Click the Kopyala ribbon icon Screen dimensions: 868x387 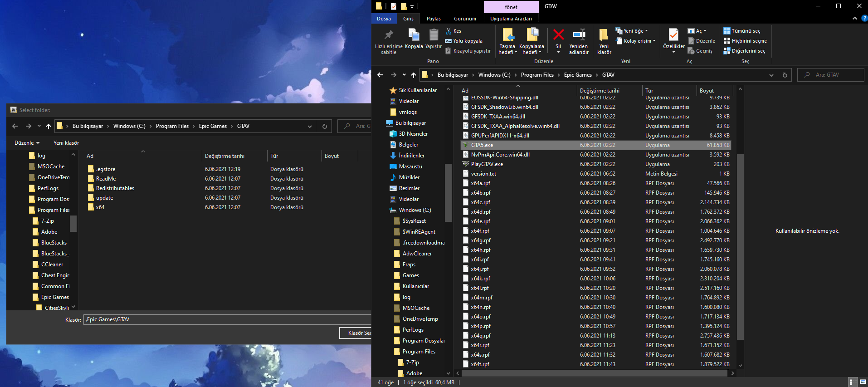tap(414, 39)
